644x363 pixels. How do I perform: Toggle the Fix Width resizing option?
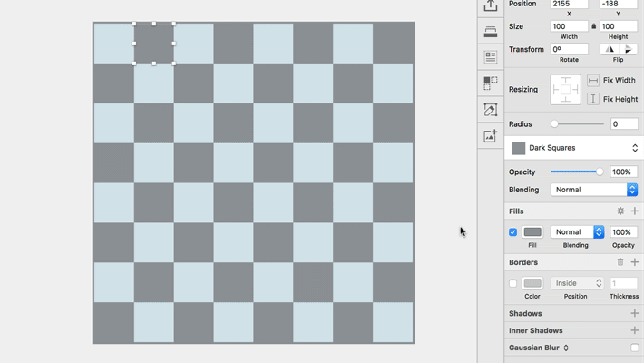click(593, 81)
